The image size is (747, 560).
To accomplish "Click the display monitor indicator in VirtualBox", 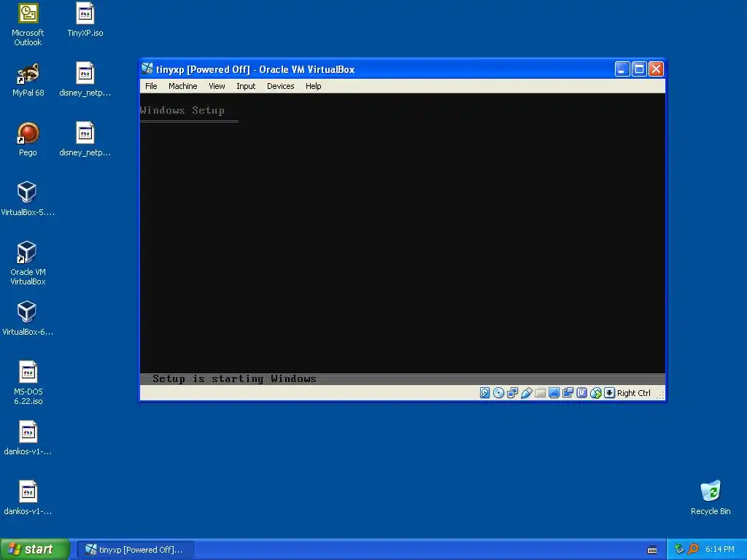I will pos(554,393).
